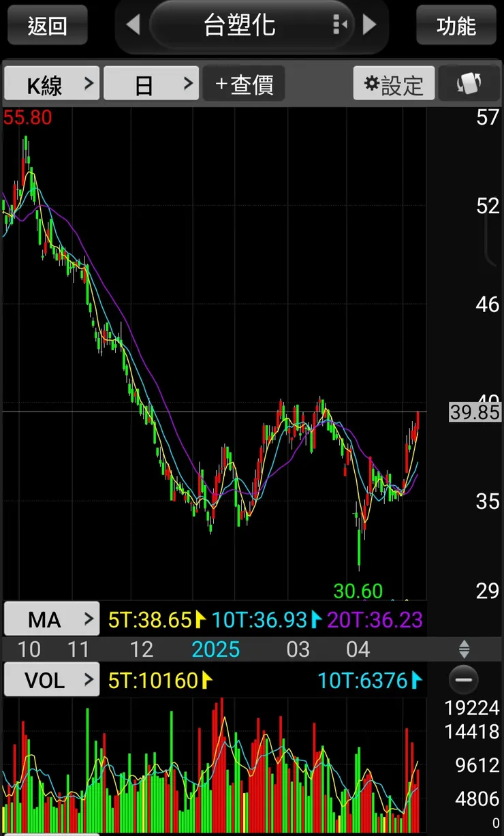This screenshot has height=836, width=504.
Task: Select the 台塑化 stock title
Action: click(240, 26)
